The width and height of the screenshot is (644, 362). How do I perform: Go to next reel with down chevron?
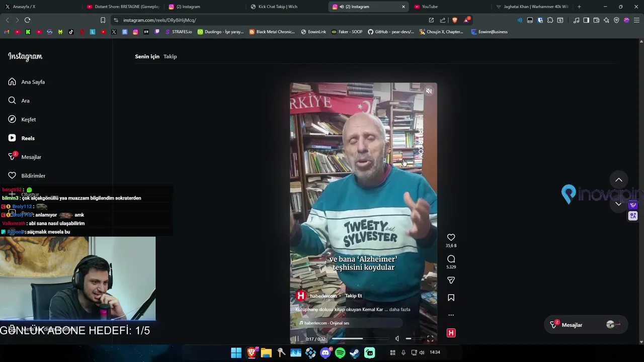(x=619, y=204)
